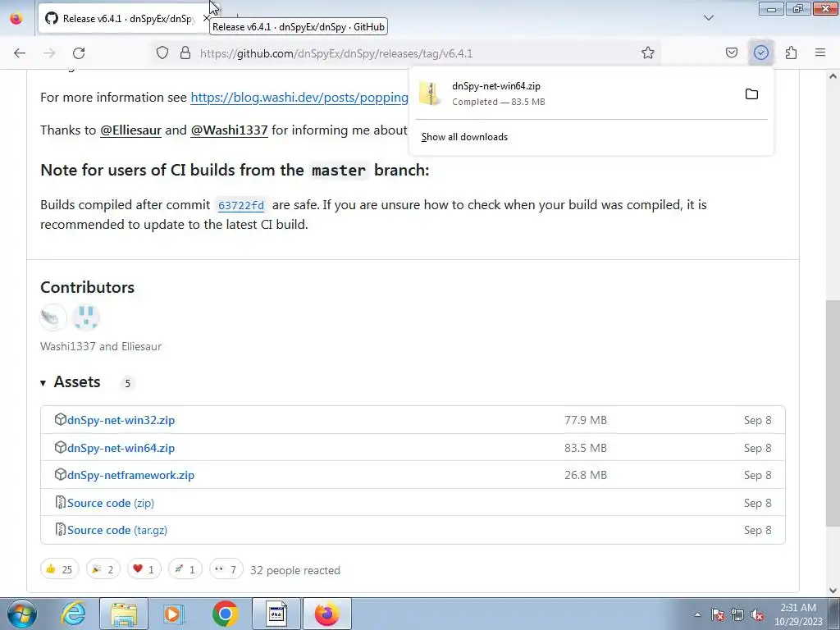
Task: Open the Extensions puzzle icon
Action: [791, 53]
